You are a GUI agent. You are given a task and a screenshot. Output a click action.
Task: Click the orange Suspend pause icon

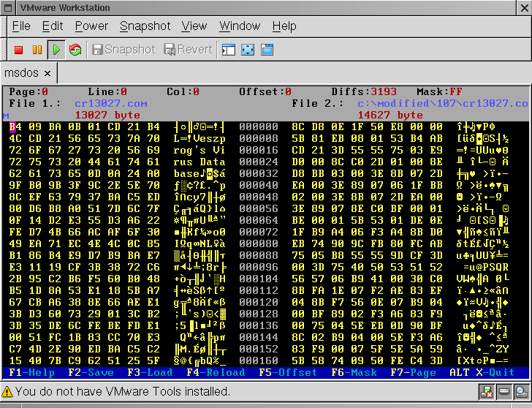[x=37, y=50]
